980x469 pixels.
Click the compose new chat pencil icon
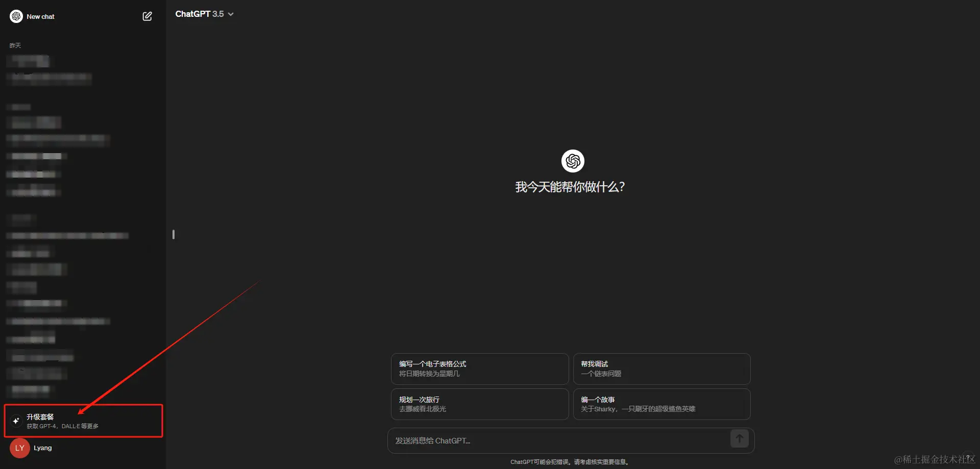147,16
